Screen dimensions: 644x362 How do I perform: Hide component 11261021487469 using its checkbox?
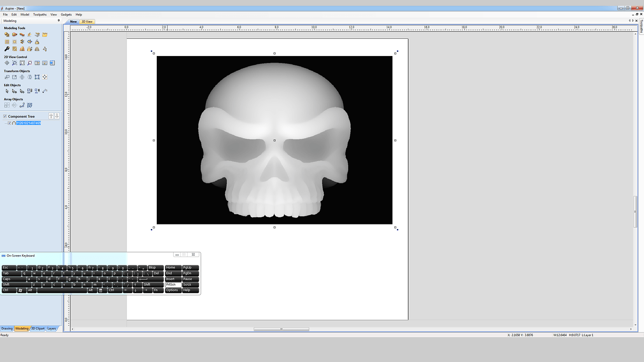[x=9, y=123]
